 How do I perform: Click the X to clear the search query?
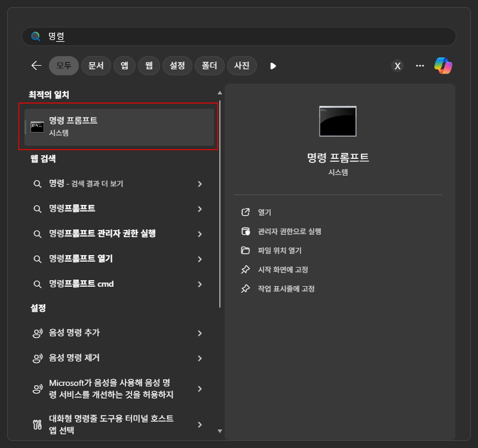[x=397, y=66]
